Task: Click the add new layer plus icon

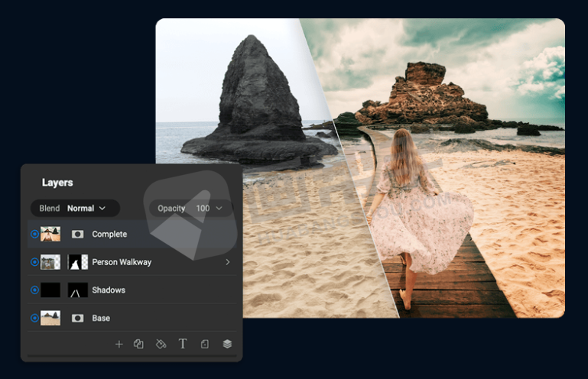Action: 119,344
